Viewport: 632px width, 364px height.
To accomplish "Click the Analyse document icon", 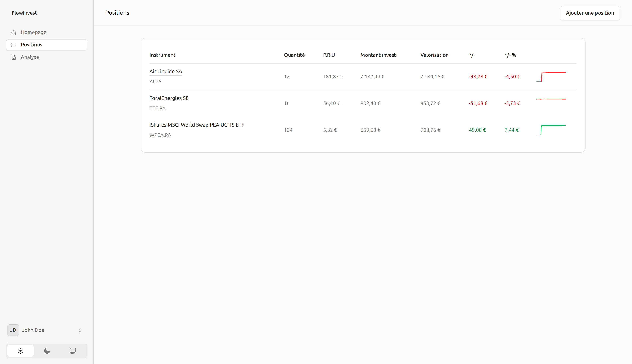I will [14, 57].
